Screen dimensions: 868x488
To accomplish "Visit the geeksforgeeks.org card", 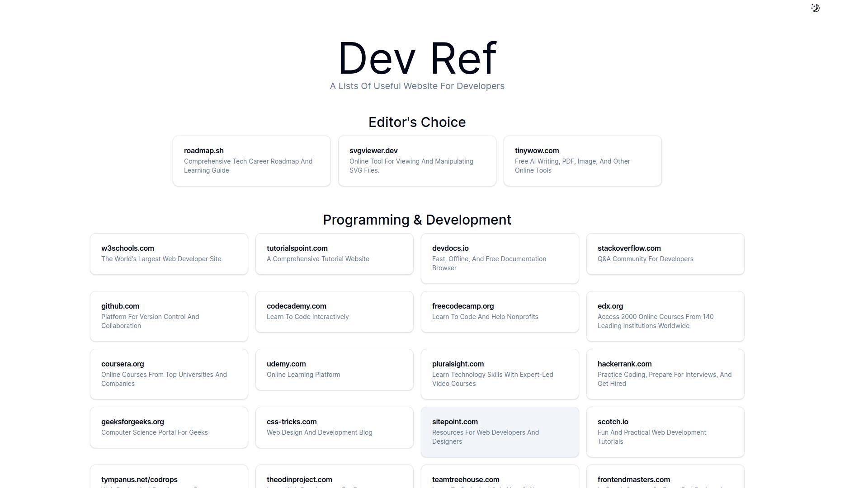I will pyautogui.click(x=169, y=427).
